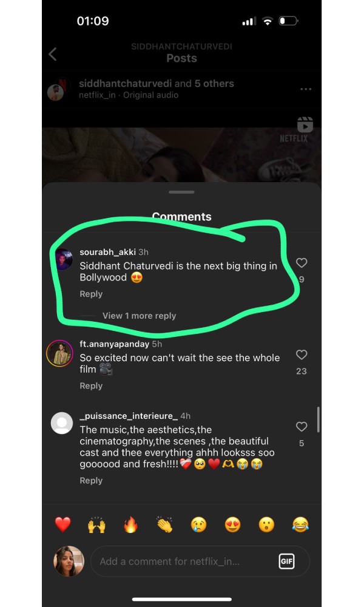Like sourabh_akki's comment with the heart
The width and height of the screenshot is (364, 607).
coord(302,263)
